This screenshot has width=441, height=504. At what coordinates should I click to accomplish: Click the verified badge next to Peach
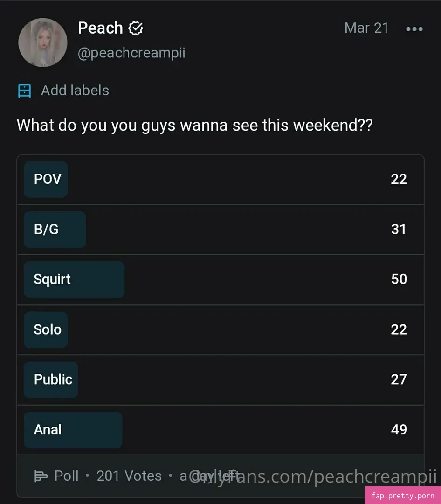pyautogui.click(x=135, y=28)
